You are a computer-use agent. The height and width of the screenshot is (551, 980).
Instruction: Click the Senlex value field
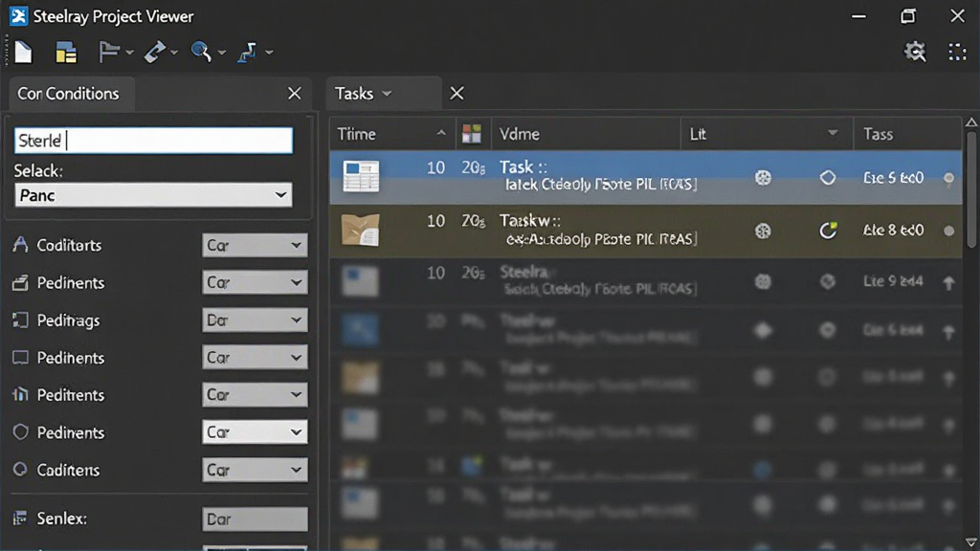pyautogui.click(x=255, y=519)
